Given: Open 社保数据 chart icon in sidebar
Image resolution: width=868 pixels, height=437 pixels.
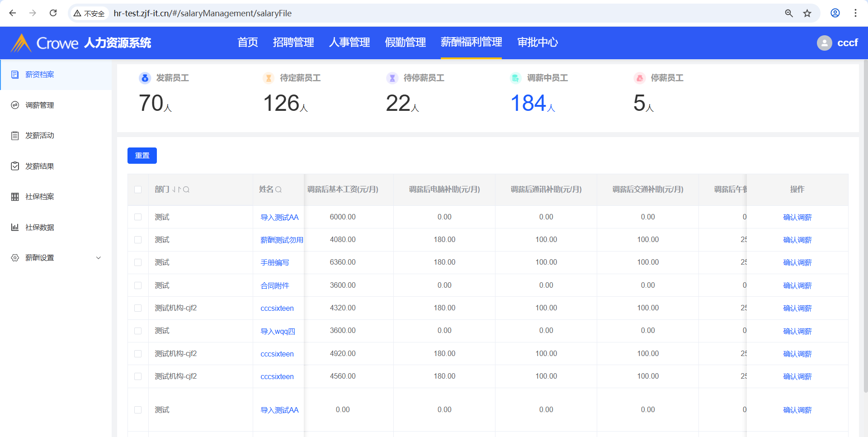Looking at the screenshot, I should click(15, 227).
